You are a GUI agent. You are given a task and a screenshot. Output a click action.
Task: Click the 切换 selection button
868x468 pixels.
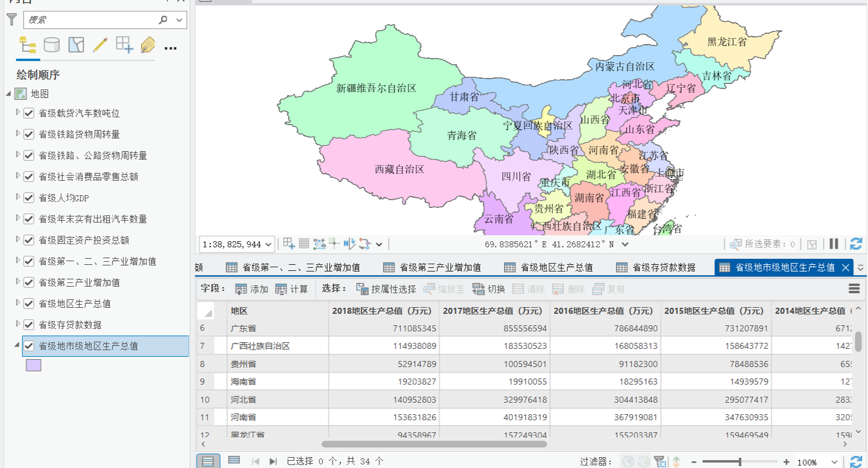[x=489, y=289]
